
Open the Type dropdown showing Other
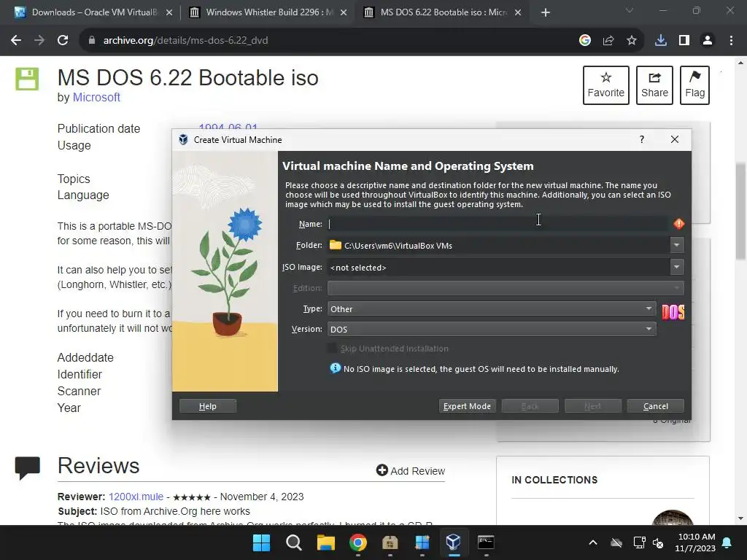tap(492, 309)
